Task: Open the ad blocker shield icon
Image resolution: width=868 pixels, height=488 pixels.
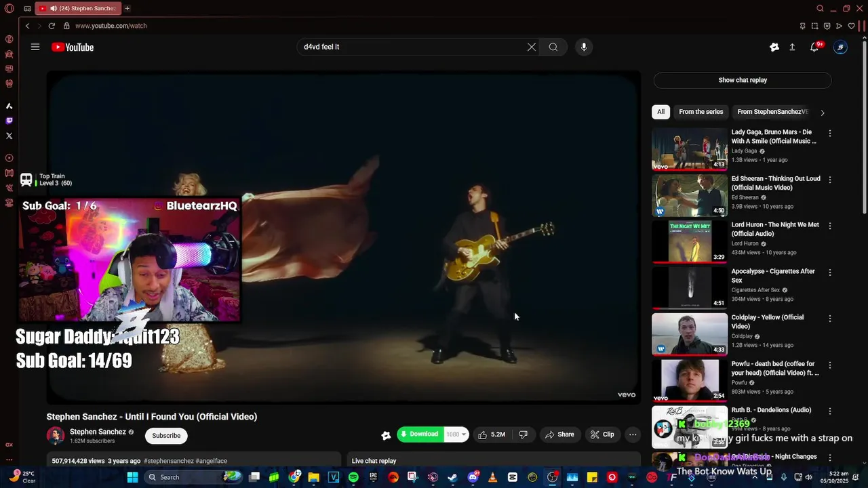Action: 827,26
